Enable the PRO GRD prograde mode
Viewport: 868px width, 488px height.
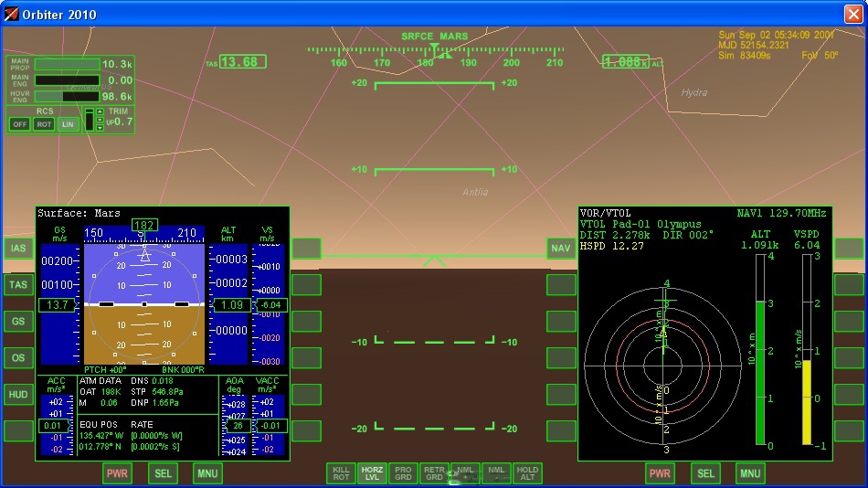click(x=403, y=473)
